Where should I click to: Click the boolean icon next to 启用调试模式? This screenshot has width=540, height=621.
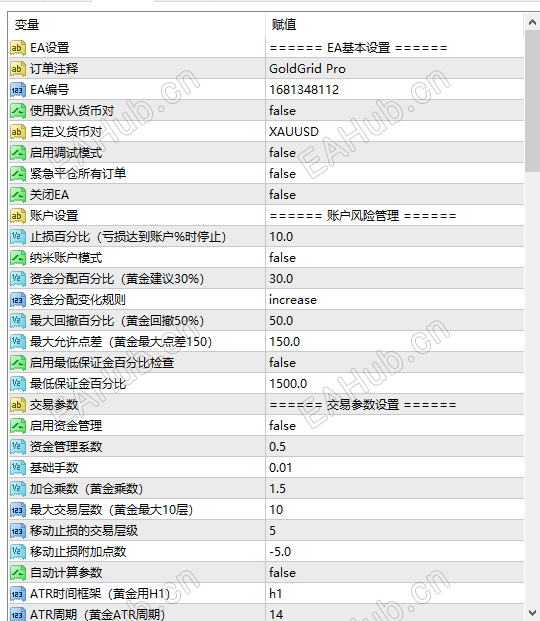pos(17,153)
